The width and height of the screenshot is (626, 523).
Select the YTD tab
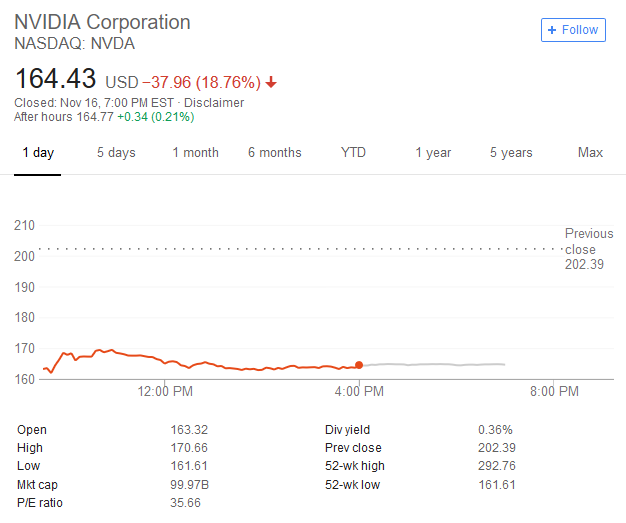click(353, 153)
